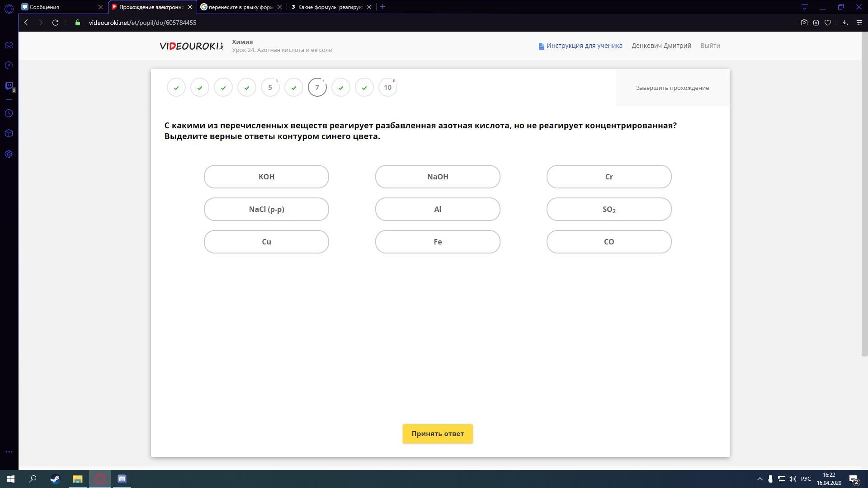Show hidden tray icons chevron

tap(759, 479)
